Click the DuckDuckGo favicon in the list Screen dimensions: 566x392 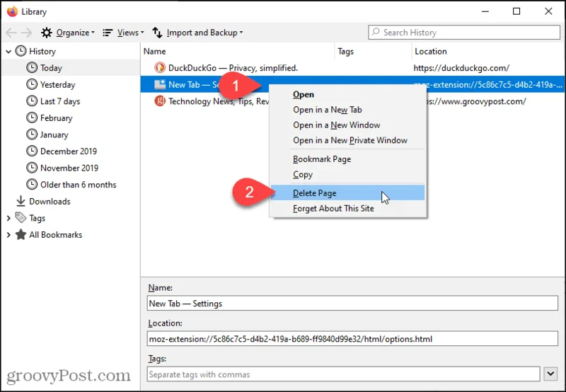[x=160, y=67]
